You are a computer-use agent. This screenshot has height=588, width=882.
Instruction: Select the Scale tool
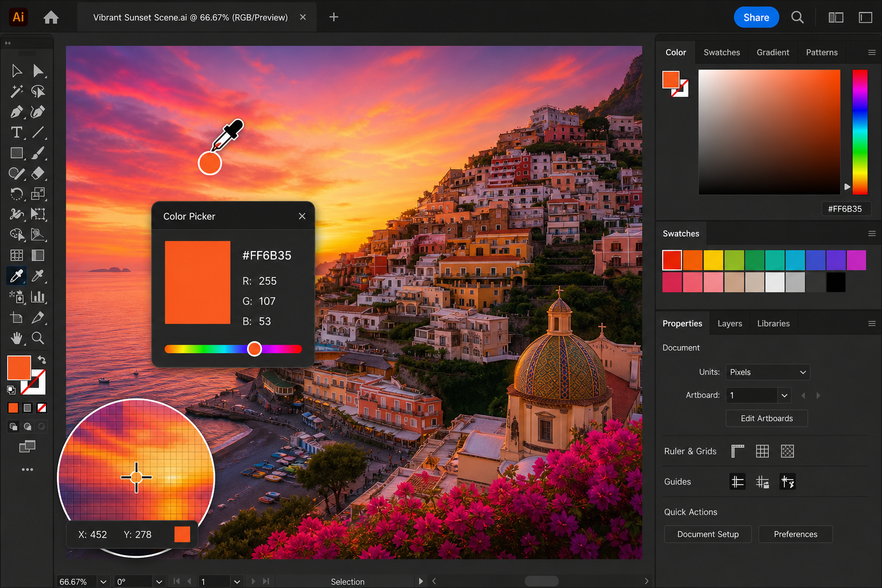38,194
